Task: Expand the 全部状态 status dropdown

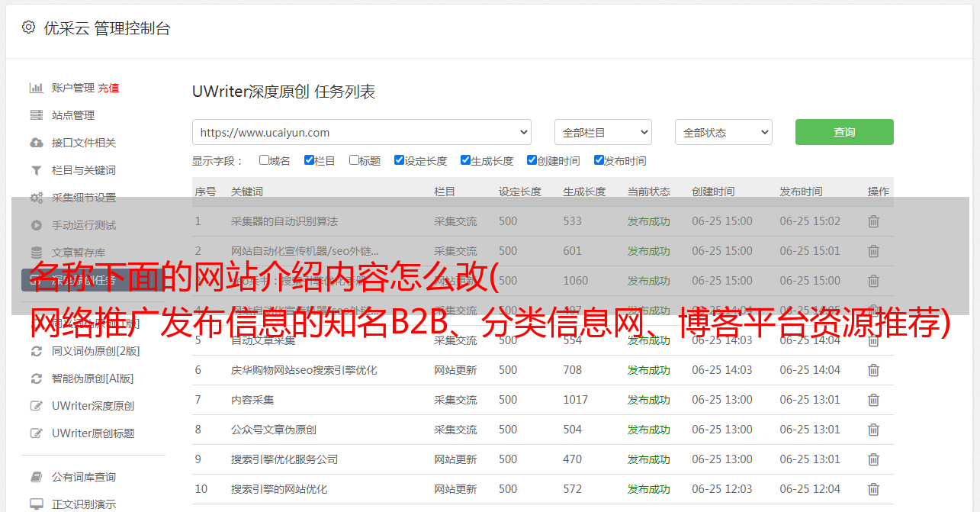Action: [724, 132]
